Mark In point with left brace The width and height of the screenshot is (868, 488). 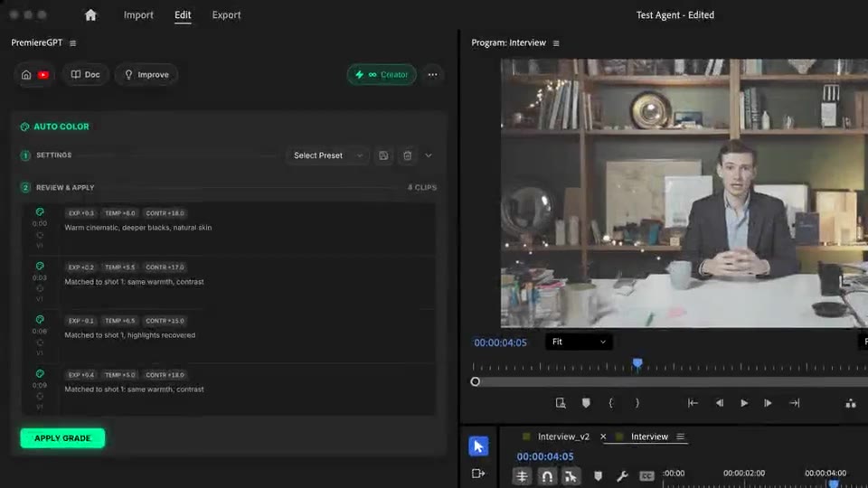point(611,403)
